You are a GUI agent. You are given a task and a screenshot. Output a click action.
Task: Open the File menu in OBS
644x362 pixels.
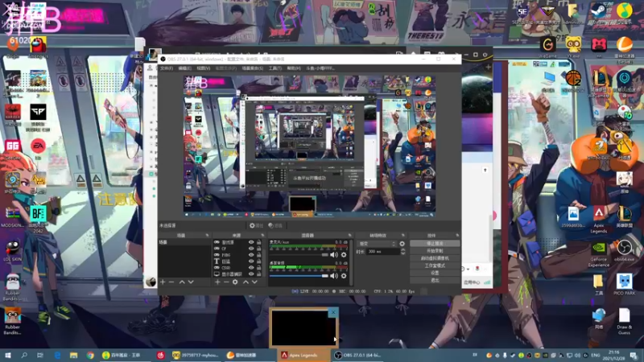click(167, 68)
